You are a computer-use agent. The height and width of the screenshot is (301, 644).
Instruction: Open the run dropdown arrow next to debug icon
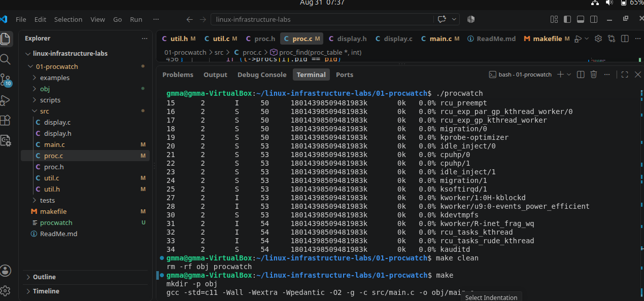587,39
